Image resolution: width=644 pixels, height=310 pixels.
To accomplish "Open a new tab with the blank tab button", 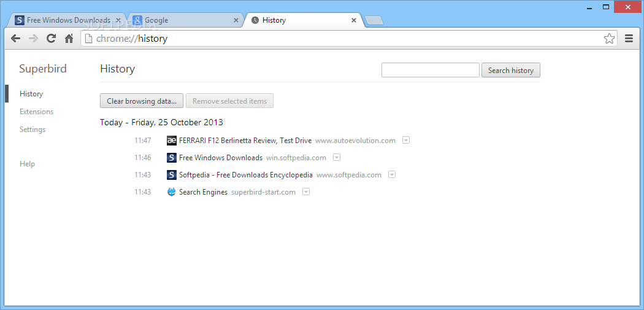I will tap(374, 20).
